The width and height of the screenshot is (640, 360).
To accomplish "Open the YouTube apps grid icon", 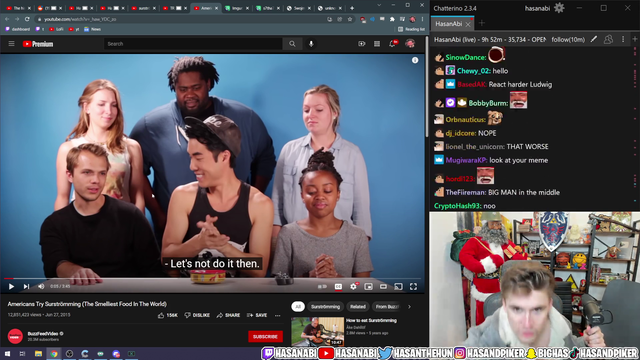I will [x=377, y=44].
